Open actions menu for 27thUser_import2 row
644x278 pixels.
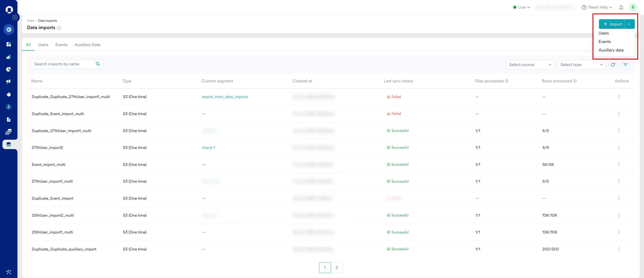click(x=619, y=148)
